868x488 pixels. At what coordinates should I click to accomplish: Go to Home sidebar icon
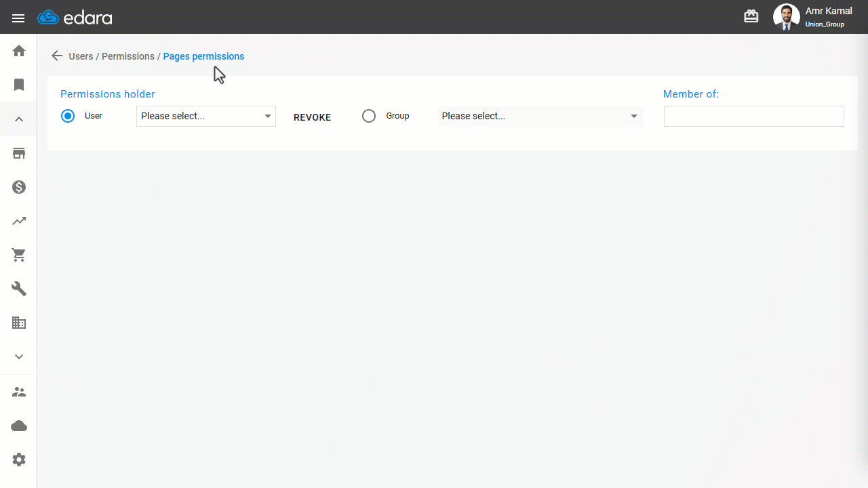click(x=19, y=51)
